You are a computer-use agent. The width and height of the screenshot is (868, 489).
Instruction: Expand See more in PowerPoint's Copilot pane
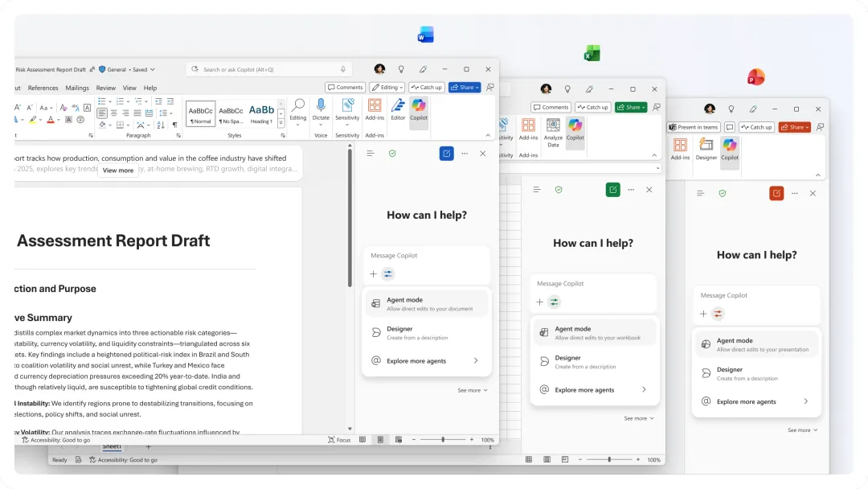[x=803, y=430]
